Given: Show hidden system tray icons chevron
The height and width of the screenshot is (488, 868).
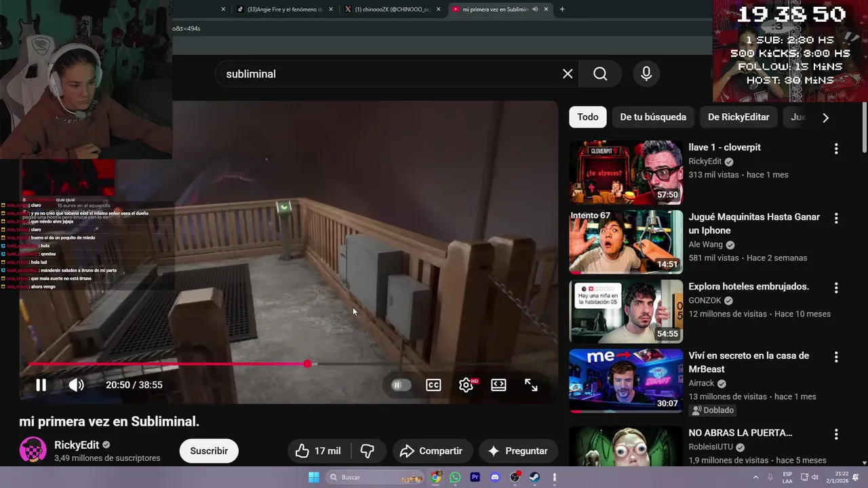Looking at the screenshot, I should click(x=756, y=477).
